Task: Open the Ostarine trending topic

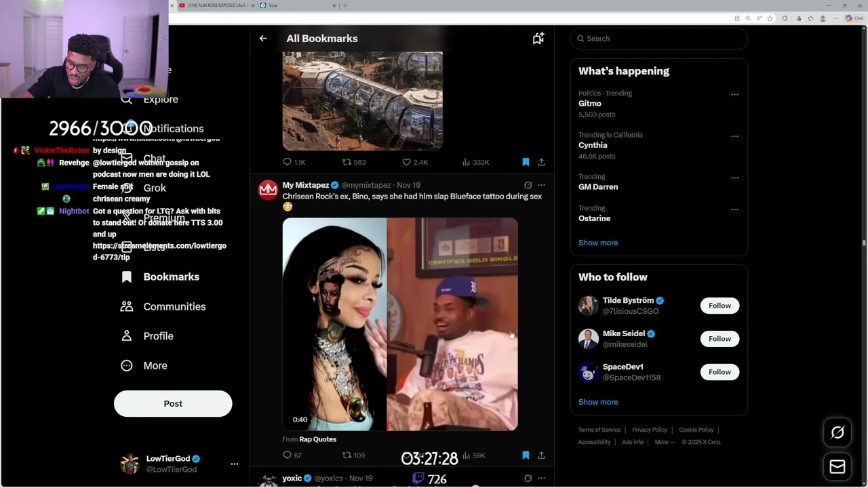Action: [x=594, y=218]
